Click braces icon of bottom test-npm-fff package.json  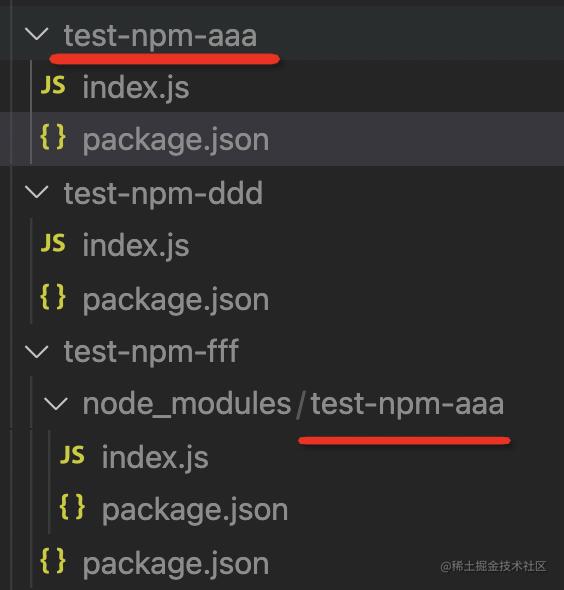53,561
